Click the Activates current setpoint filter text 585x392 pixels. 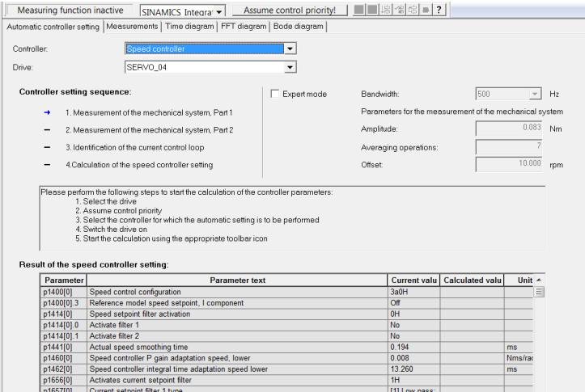pyautogui.click(x=140, y=380)
